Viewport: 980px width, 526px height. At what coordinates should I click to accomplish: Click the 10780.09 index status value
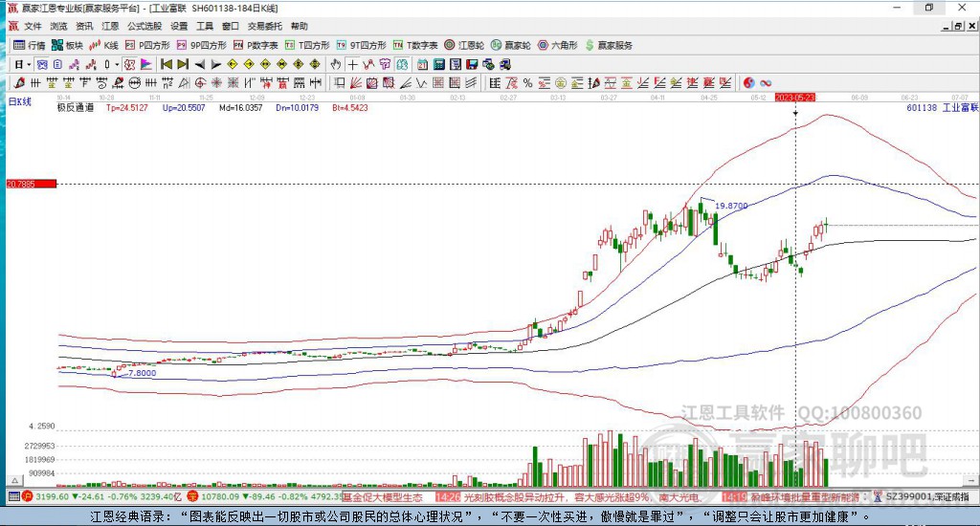[x=219, y=496]
